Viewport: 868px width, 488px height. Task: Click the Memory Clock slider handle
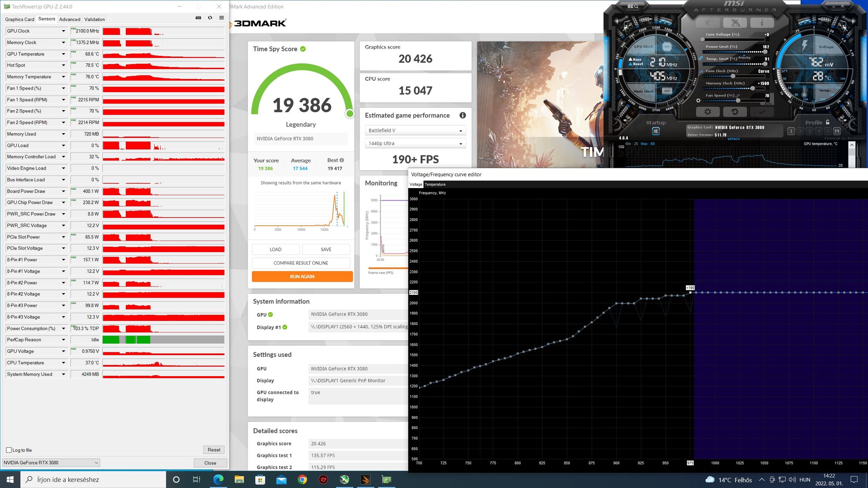click(752, 88)
